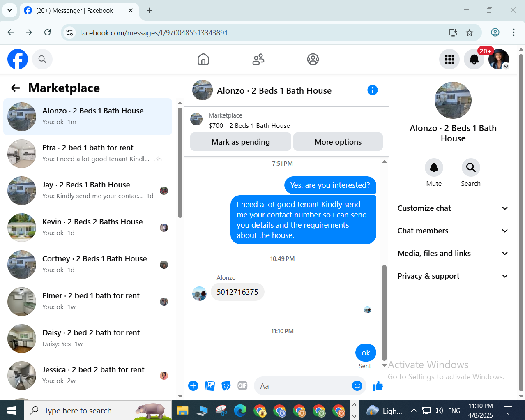Image resolution: width=525 pixels, height=420 pixels.
Task: Expand Privacy & support section
Action: 453,276
